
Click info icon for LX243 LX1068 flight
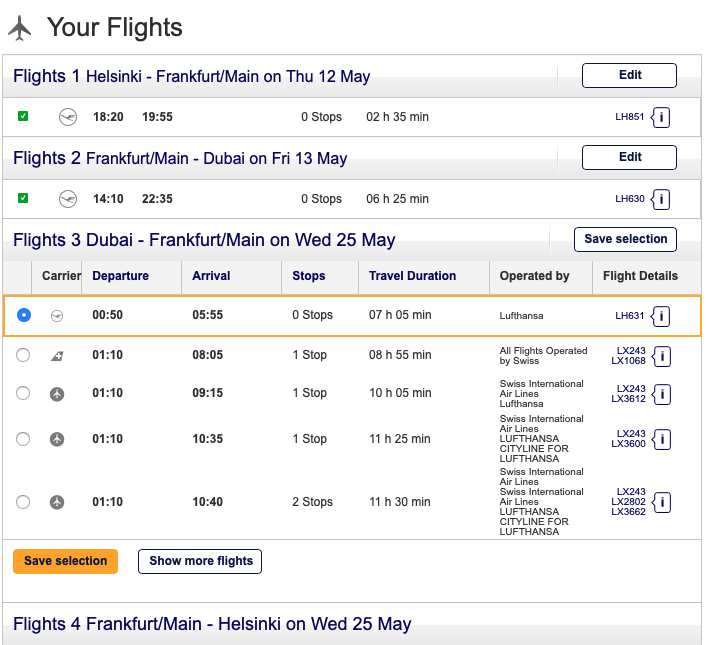[x=661, y=356]
